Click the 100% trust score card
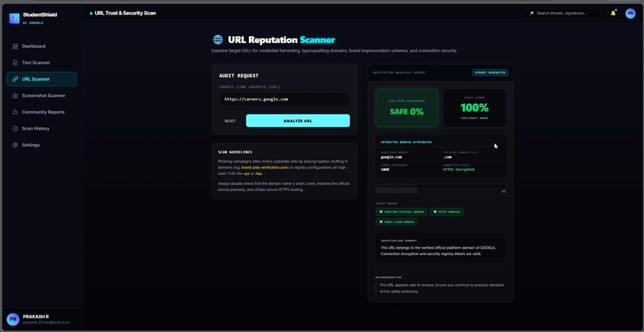The image size is (644, 332). 475,108
